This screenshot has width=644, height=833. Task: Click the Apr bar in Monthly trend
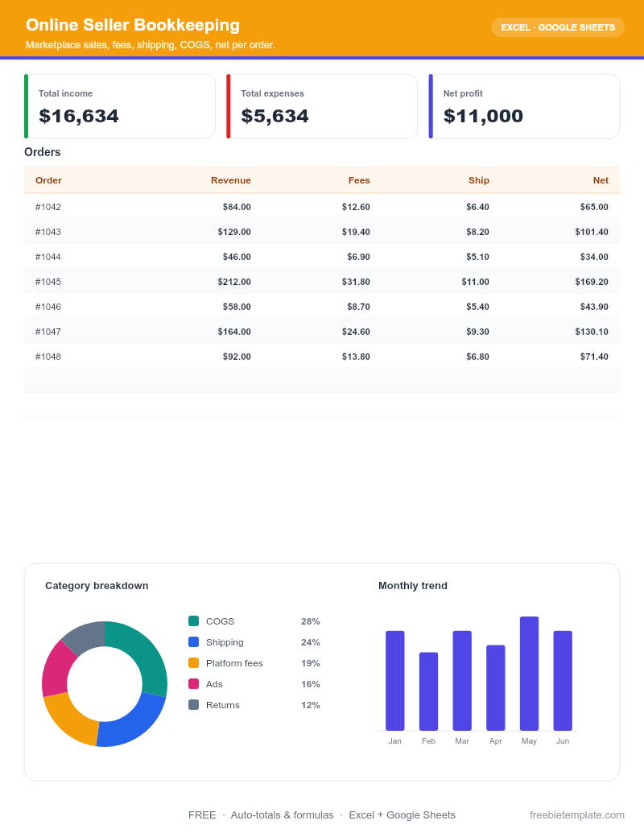click(x=495, y=687)
